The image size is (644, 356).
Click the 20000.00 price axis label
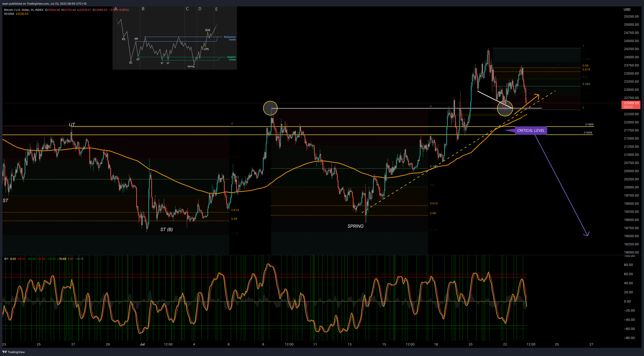coord(631,187)
